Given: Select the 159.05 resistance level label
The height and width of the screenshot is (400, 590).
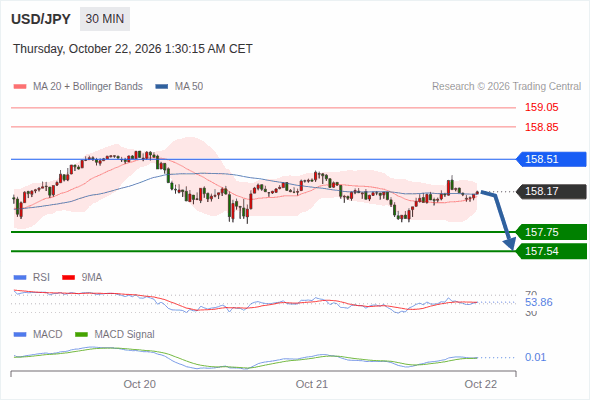Looking at the screenshot, I should pos(541,107).
